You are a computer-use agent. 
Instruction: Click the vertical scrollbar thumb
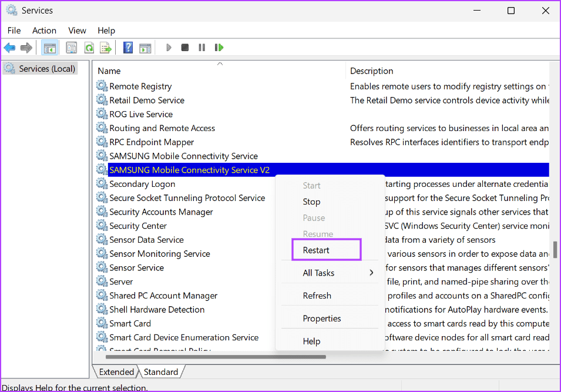coord(555,250)
